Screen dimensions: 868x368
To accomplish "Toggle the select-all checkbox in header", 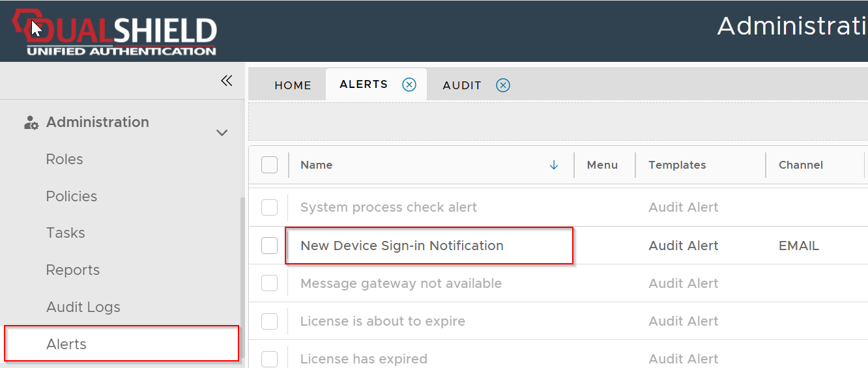I will [x=269, y=165].
